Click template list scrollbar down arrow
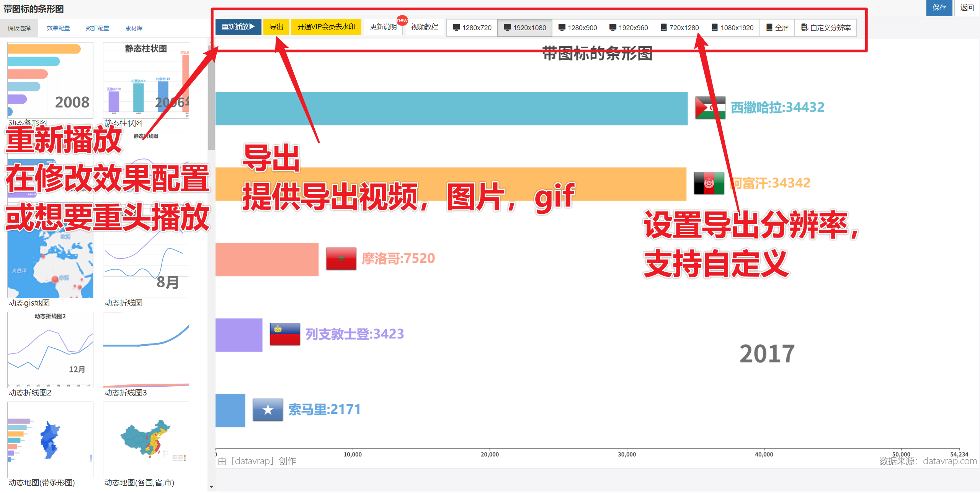The image size is (980, 493). tap(211, 487)
